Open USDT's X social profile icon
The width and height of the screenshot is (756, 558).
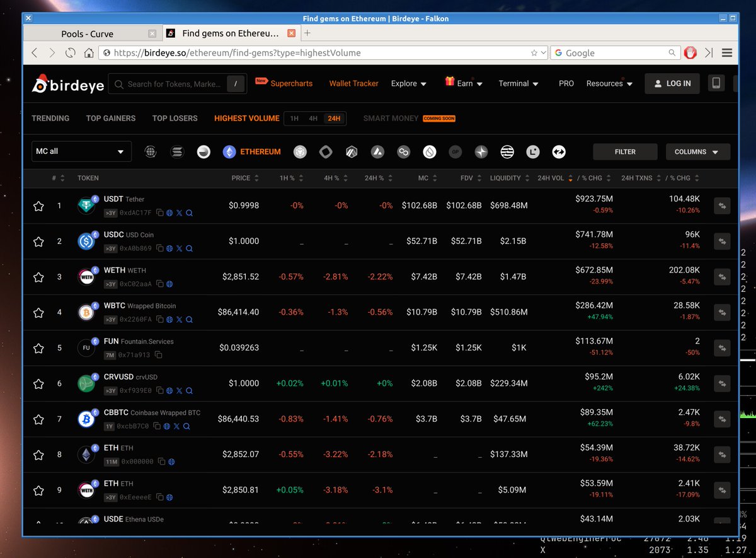tap(179, 213)
